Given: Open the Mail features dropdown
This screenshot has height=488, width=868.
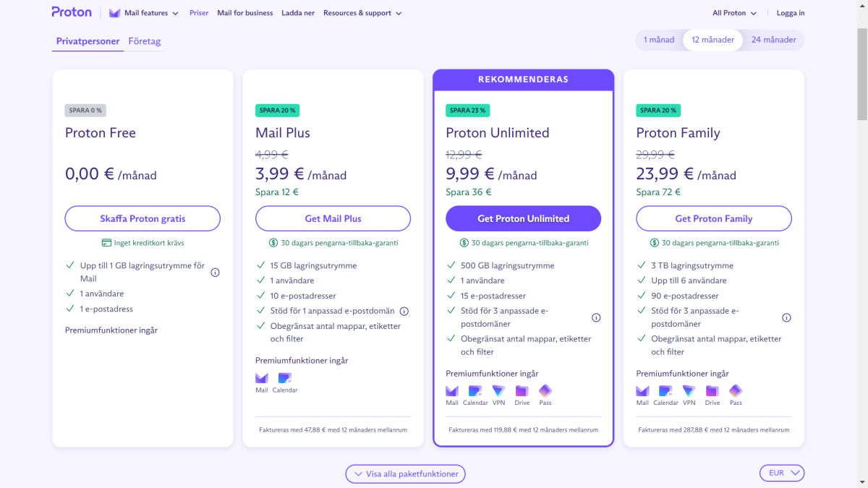Looking at the screenshot, I should pyautogui.click(x=143, y=13).
